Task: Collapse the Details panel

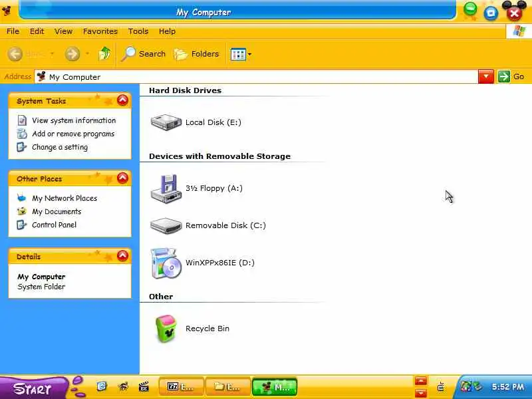Action: (x=122, y=256)
